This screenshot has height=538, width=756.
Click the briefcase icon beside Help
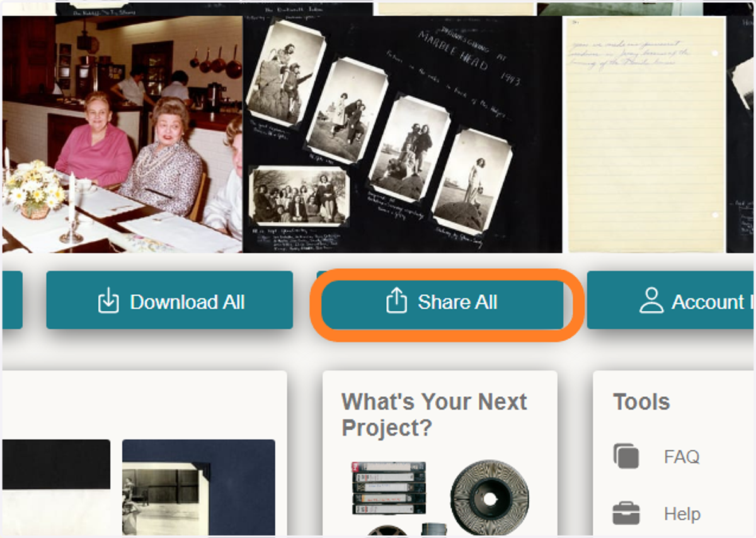[626, 513]
